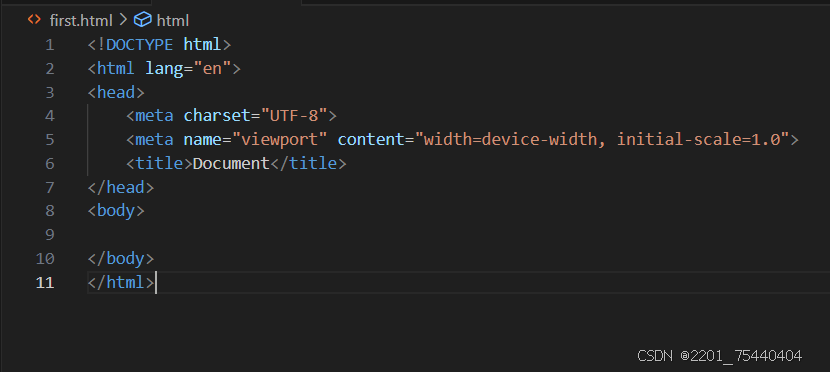Expand the breadcrumb chevron after first.html

123,20
